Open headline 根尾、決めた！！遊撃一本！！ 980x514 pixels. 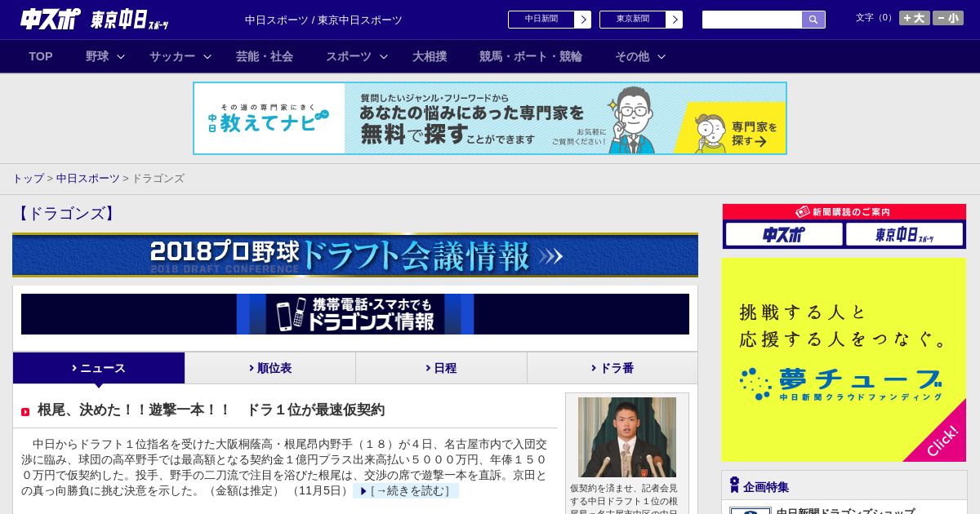(211, 410)
